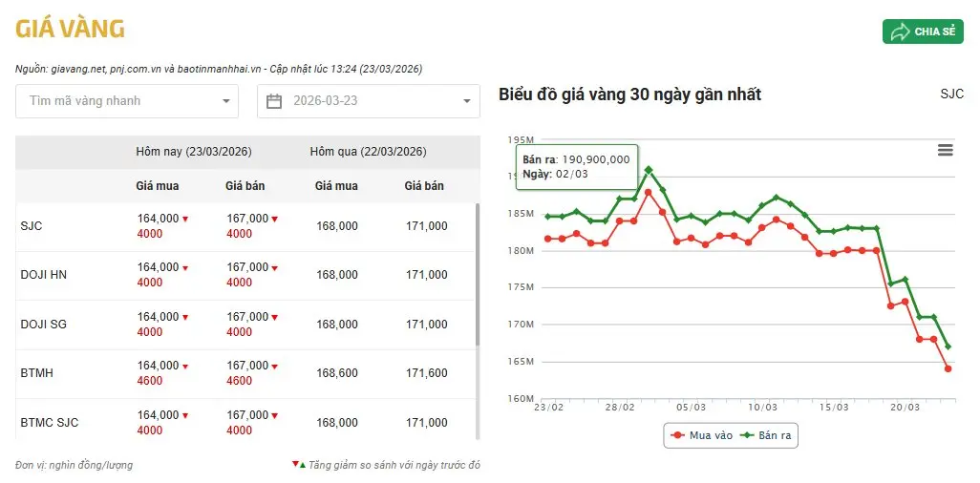This screenshot has width=980, height=483.
Task: Focus the Tìm mã vàng nhanh search field
Action: tap(127, 101)
